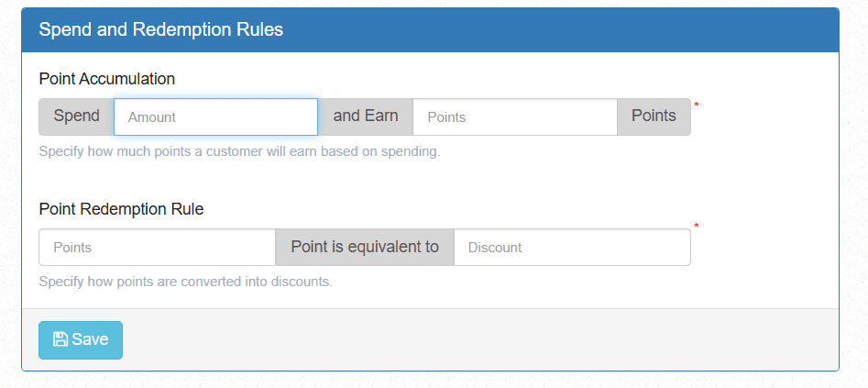Click the Points field under Point Redemption Rule
This screenshot has height=388, width=868.
coord(158,248)
